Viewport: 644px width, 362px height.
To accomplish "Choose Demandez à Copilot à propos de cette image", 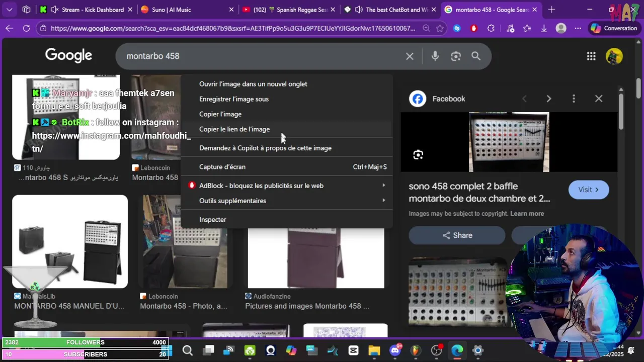I will (x=287, y=148).
